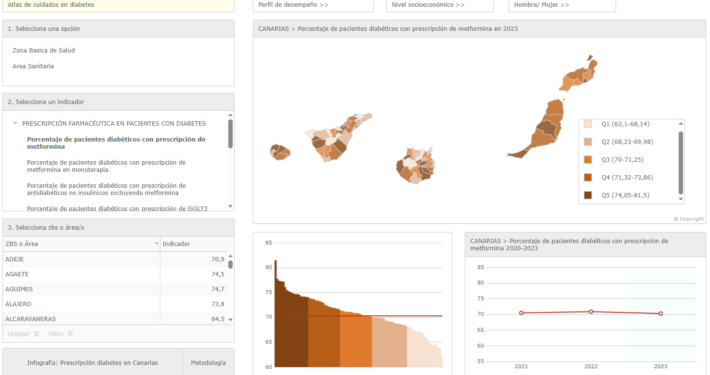The width and height of the screenshot is (710, 375).
Task: Click the Gran Canaria island on the map
Action: 416,165
